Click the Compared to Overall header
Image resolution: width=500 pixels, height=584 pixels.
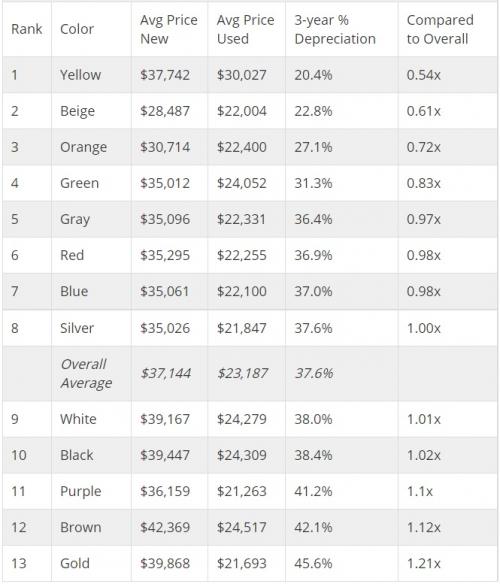click(440, 29)
